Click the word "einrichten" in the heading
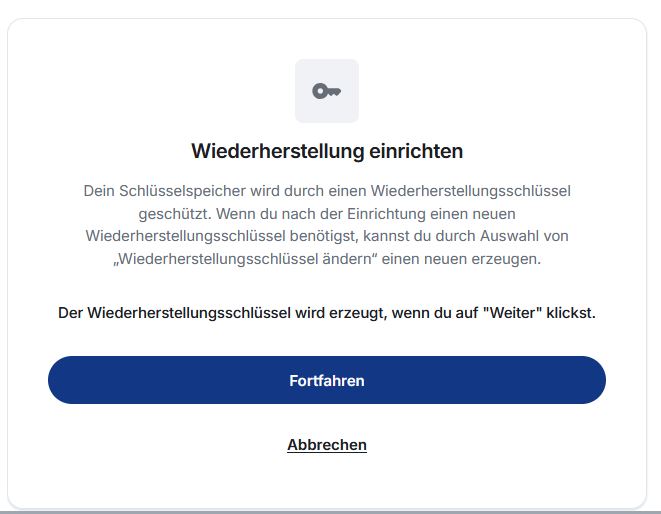 (x=420, y=152)
